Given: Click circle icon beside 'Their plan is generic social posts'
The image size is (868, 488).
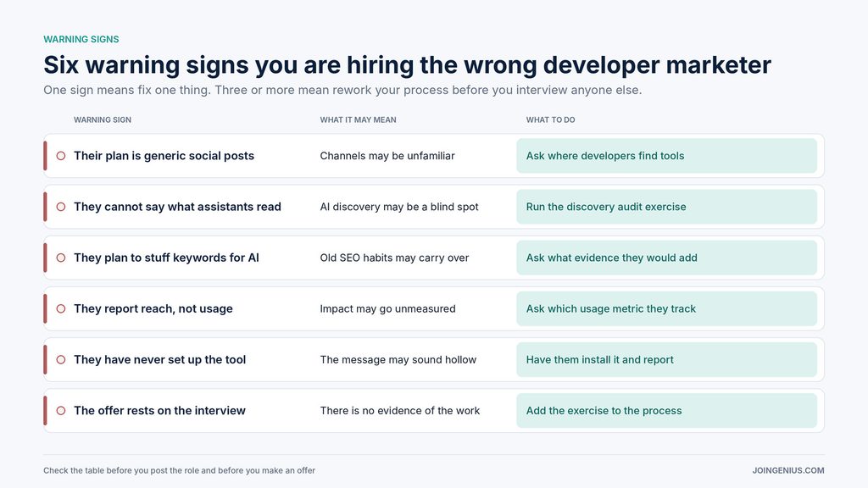Looking at the screenshot, I should click(x=61, y=156).
